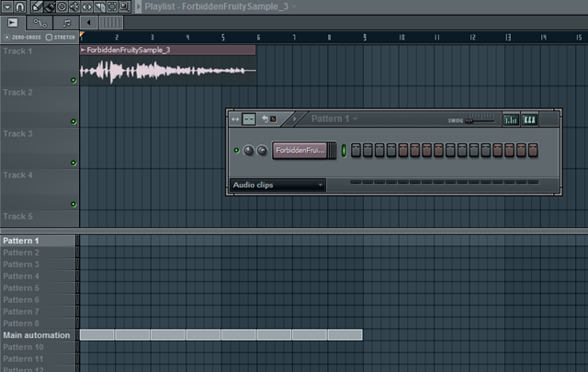Toggle the magnet snap icon
This screenshot has width=588, height=372.
click(x=20, y=6)
